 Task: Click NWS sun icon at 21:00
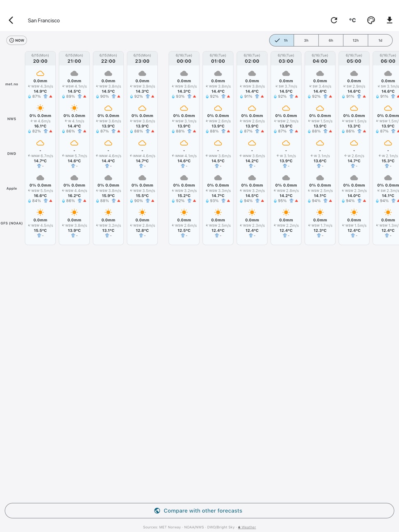(74, 108)
